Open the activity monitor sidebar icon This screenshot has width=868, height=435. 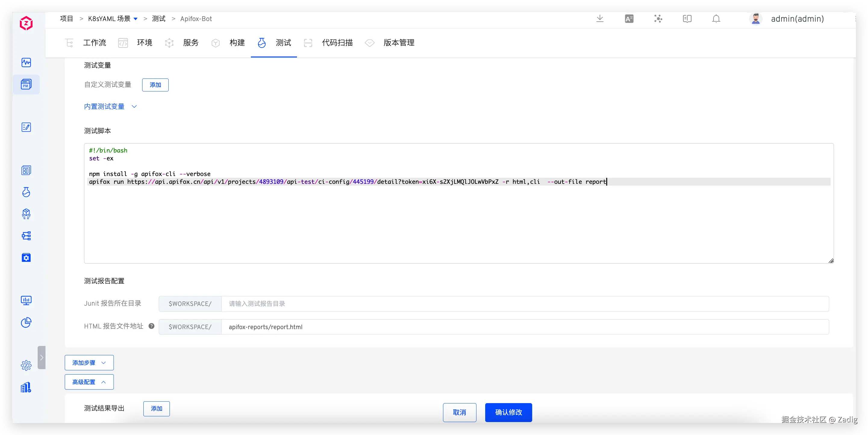[26, 63]
